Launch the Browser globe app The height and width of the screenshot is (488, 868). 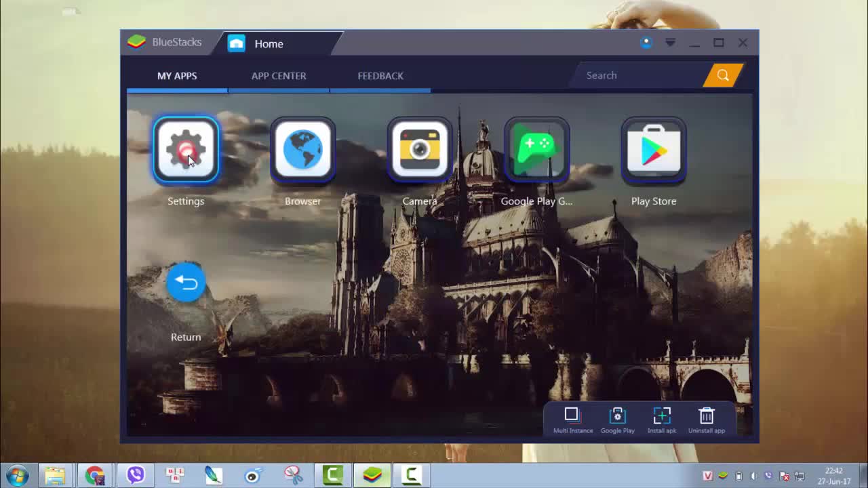[x=302, y=150]
